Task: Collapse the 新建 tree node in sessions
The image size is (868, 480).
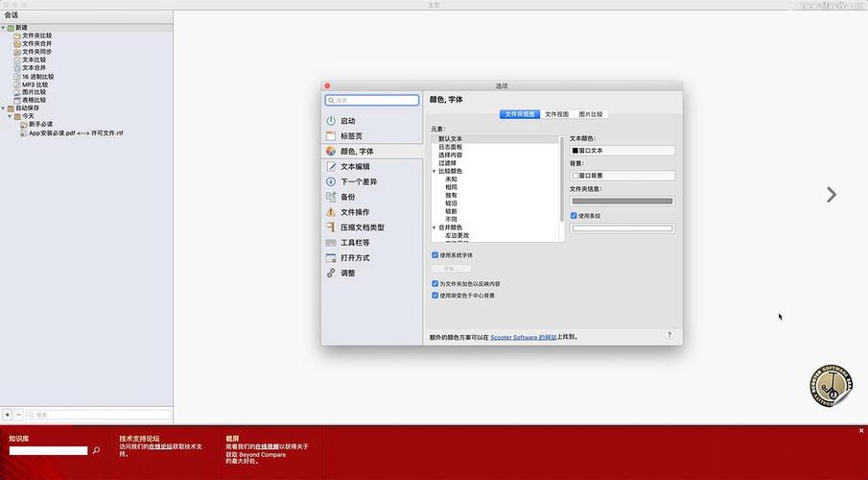Action: click(3, 27)
